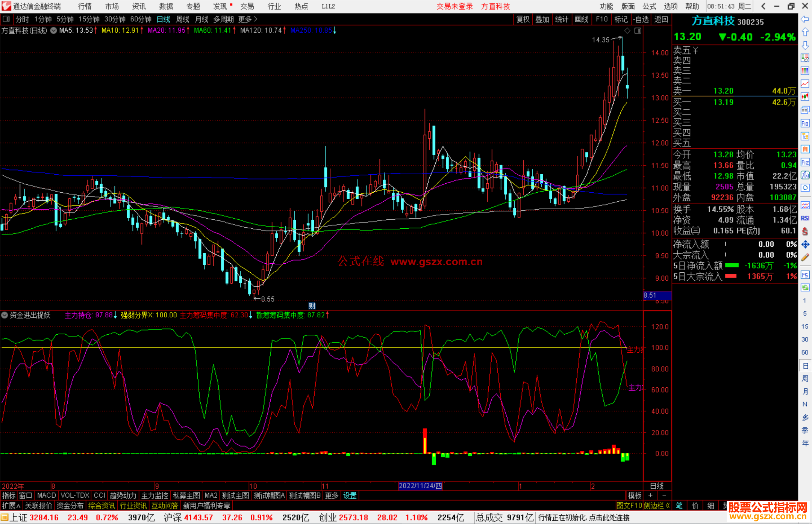Open the colored grid table icon in the sidebar

(x=805, y=71)
